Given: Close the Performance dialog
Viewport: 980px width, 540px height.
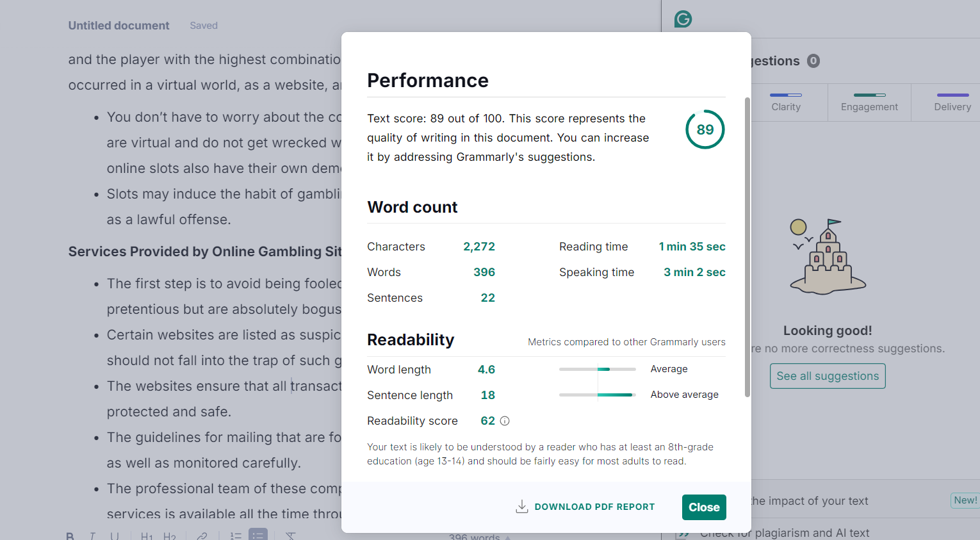Looking at the screenshot, I should (x=704, y=507).
